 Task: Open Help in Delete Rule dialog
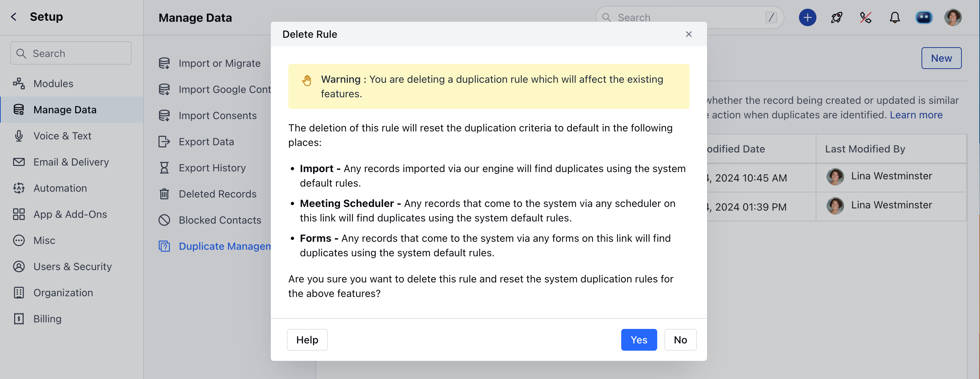(x=307, y=339)
